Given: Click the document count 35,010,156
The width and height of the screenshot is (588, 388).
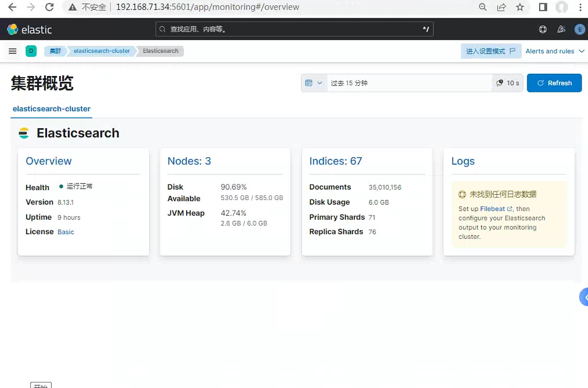Looking at the screenshot, I should point(385,187).
